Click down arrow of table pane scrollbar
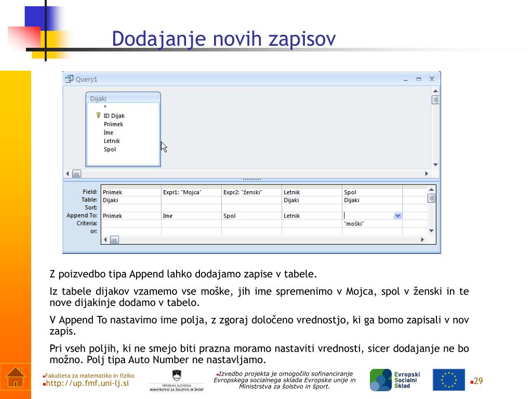532x399 pixels. click(x=435, y=165)
